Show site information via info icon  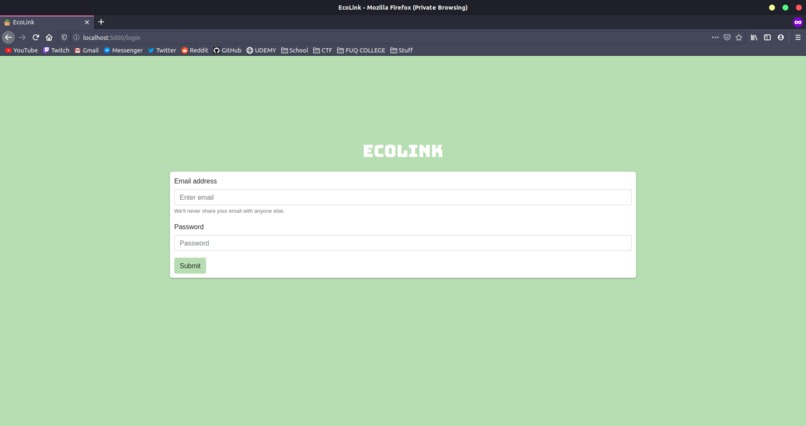pyautogui.click(x=76, y=37)
